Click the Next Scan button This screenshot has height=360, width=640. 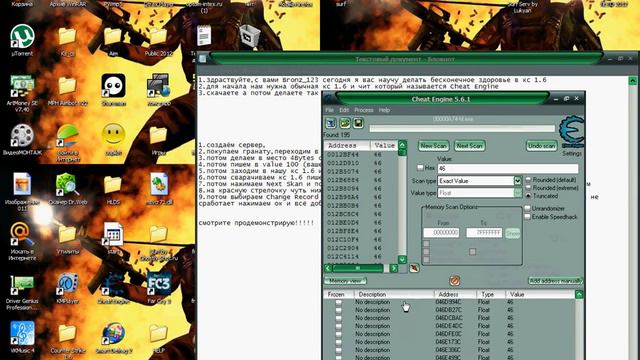pos(469,146)
